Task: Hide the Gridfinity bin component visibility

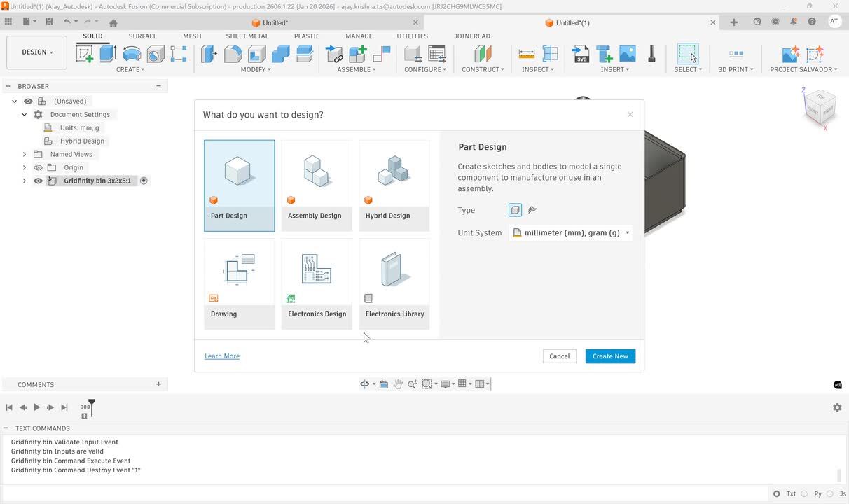Action: 39,181
